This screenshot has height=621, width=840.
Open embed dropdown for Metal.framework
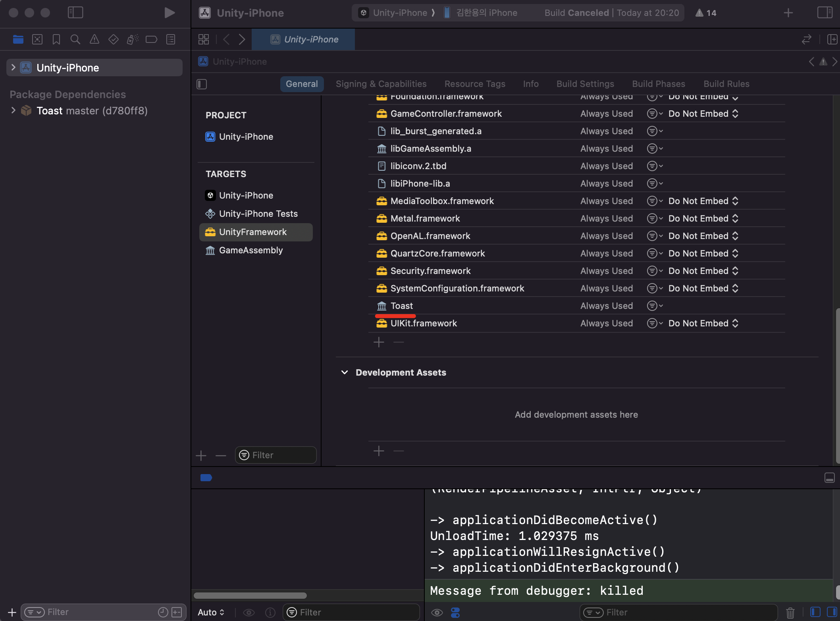(x=703, y=218)
